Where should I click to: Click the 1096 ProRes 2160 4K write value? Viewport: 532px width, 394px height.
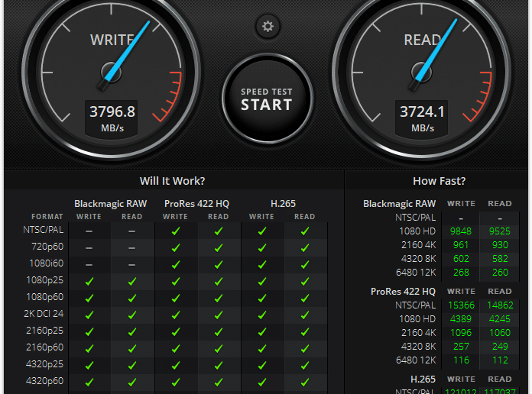(461, 333)
